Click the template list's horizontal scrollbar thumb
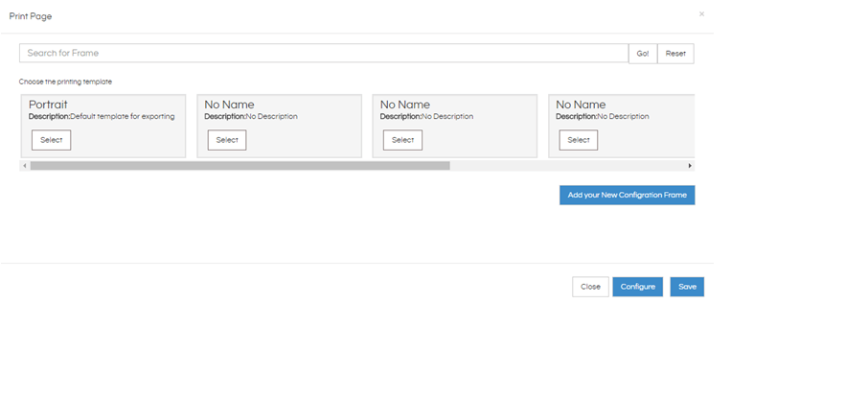The height and width of the screenshot is (397, 868). pos(240,166)
